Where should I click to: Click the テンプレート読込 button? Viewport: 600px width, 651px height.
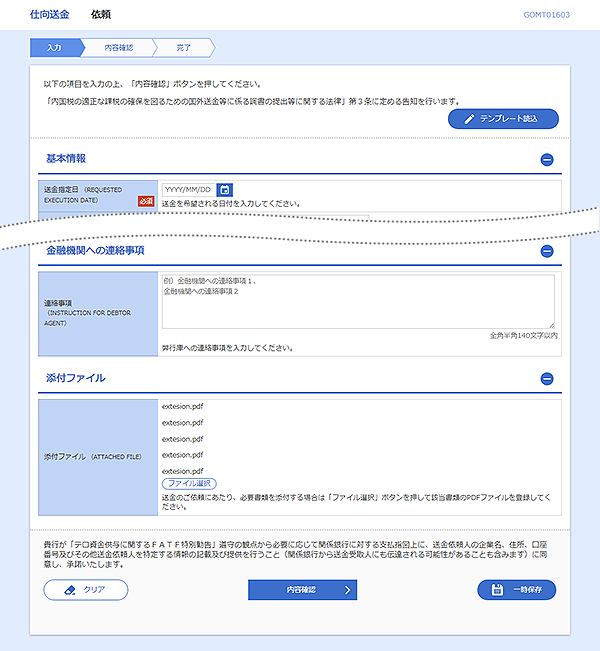[503, 119]
